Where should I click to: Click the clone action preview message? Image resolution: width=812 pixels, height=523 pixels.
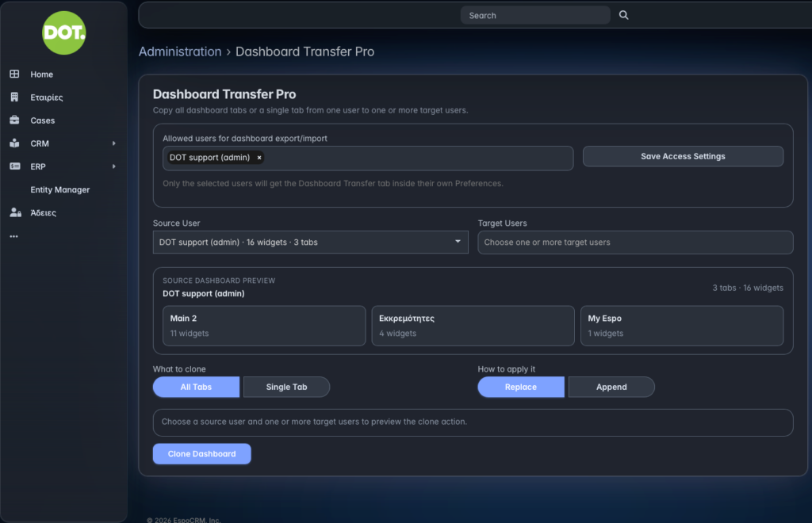point(314,422)
